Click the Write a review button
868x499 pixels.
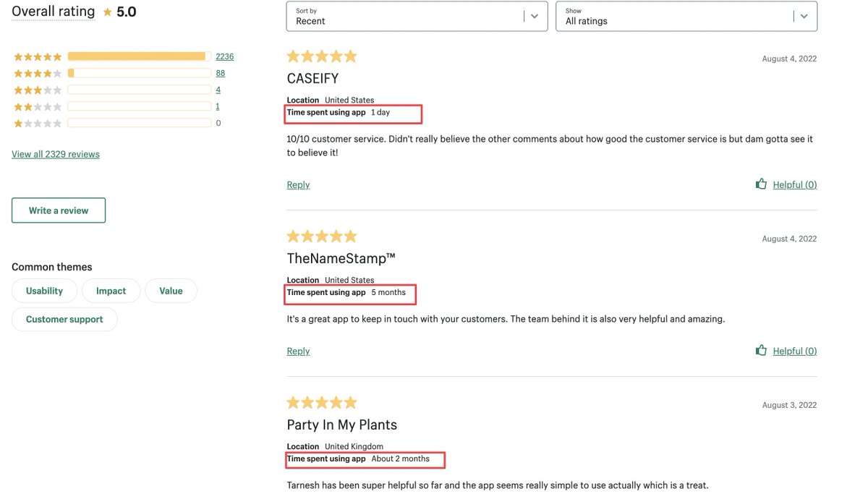pyautogui.click(x=59, y=210)
